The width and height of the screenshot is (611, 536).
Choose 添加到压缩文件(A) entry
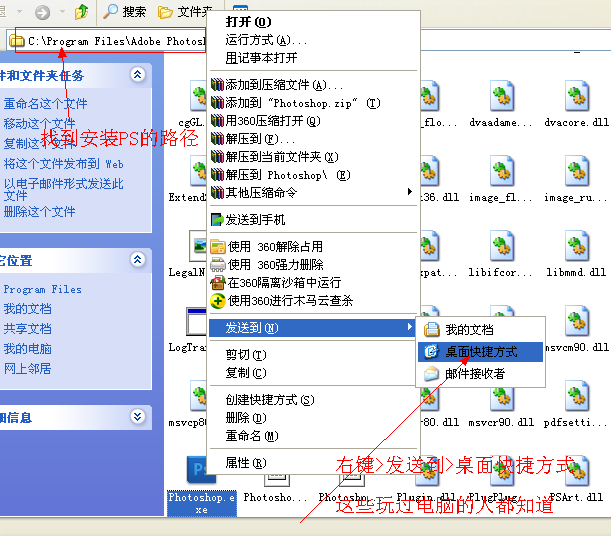(x=314, y=85)
